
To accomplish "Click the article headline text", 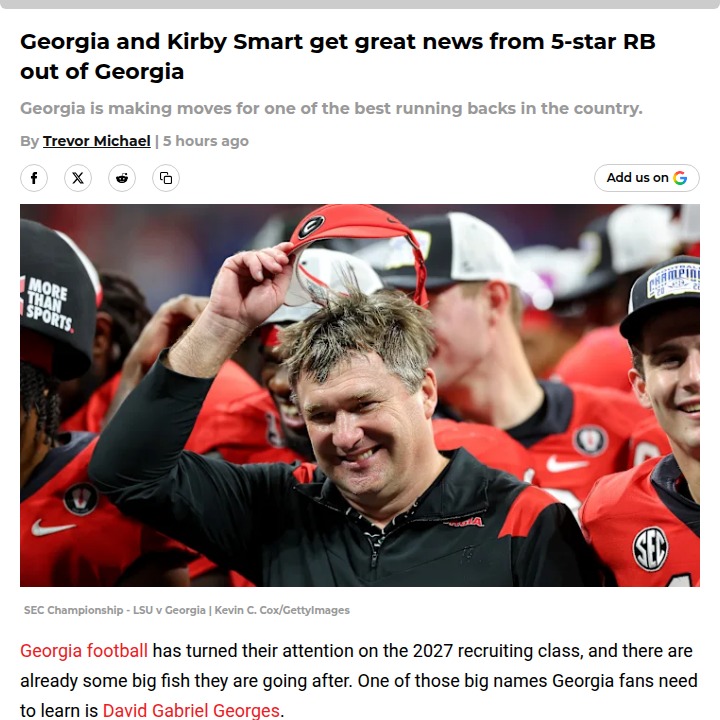I will tap(338, 56).
